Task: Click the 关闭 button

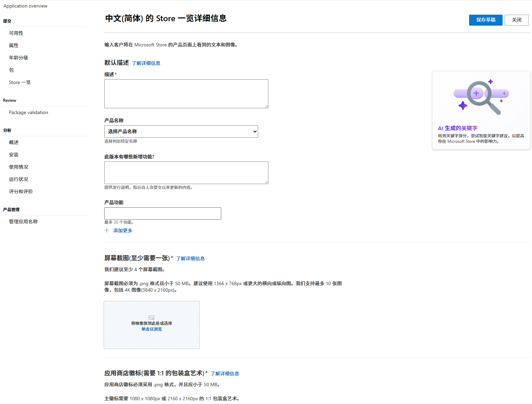Action: (x=516, y=20)
